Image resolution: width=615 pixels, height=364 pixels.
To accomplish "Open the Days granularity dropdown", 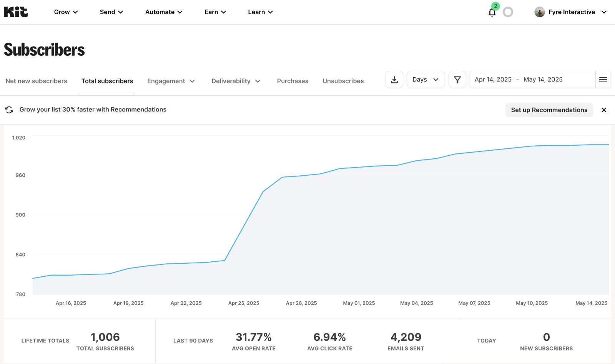I will coord(425,79).
